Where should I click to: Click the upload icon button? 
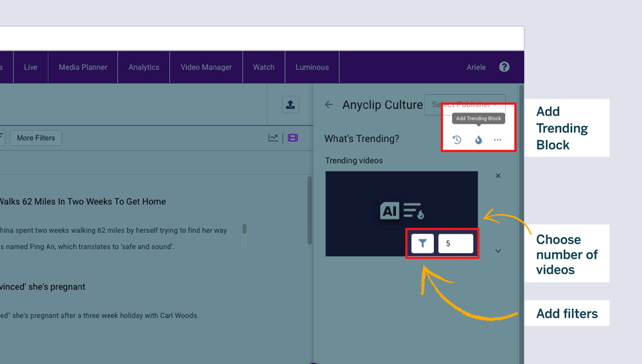click(290, 105)
